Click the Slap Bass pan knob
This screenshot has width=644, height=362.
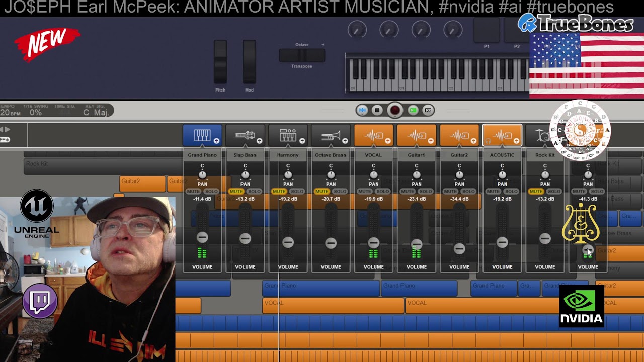coord(245,175)
